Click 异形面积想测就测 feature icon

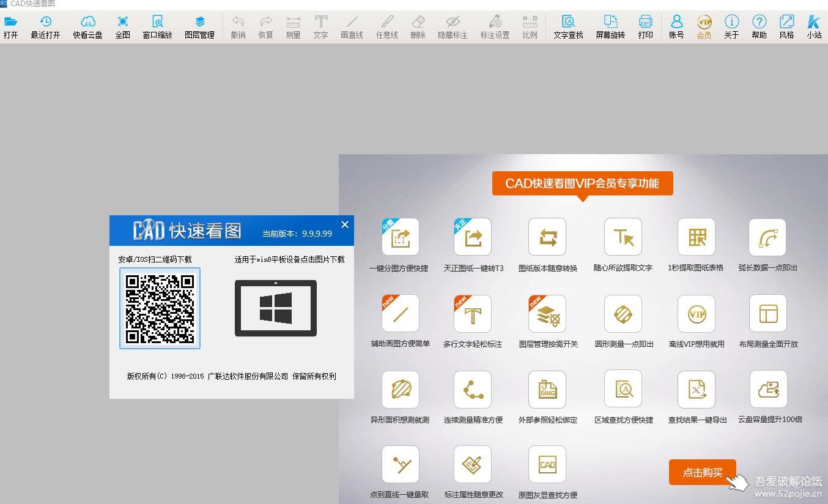pyautogui.click(x=400, y=389)
